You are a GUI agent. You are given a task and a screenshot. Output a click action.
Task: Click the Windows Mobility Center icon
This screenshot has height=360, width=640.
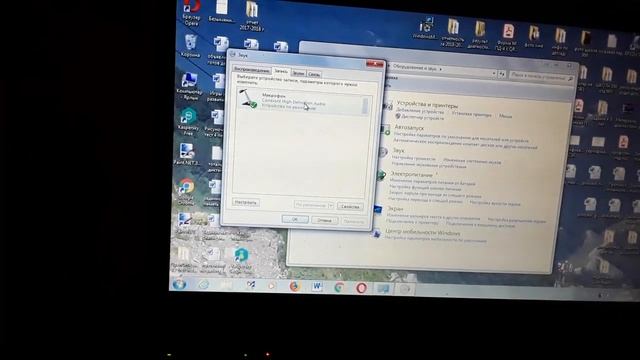click(376, 234)
